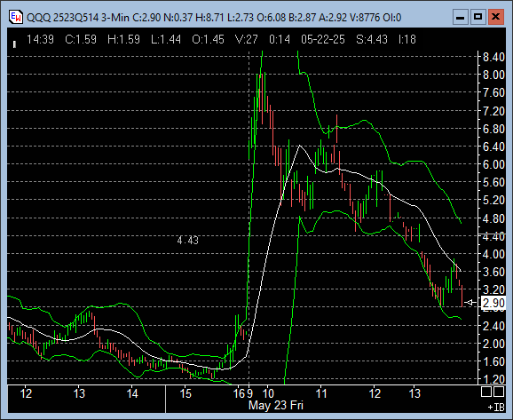Screen dimensions: 513x420
Task: Click the highlighted 2.90 current price label
Action: [493, 303]
